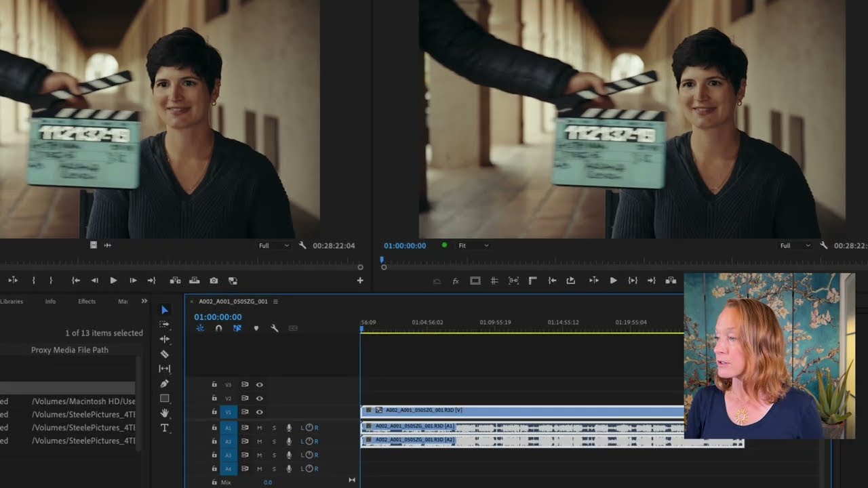
Task: Switch to the Effects panel tab
Action: click(x=87, y=301)
